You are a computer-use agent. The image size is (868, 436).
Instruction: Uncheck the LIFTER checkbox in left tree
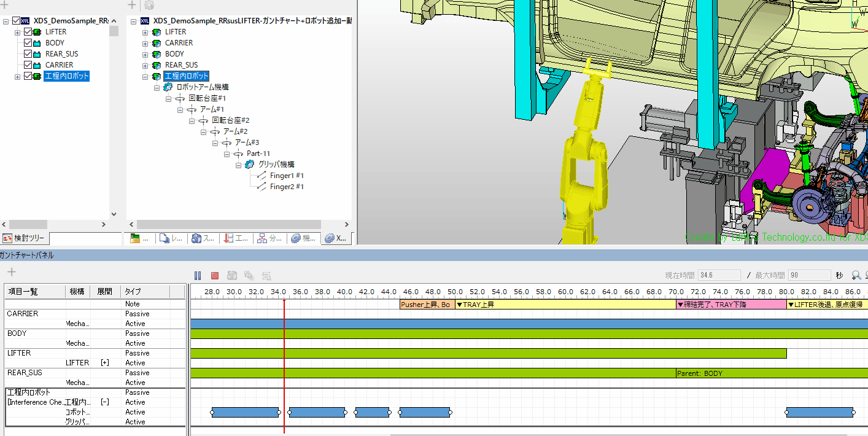(28, 32)
